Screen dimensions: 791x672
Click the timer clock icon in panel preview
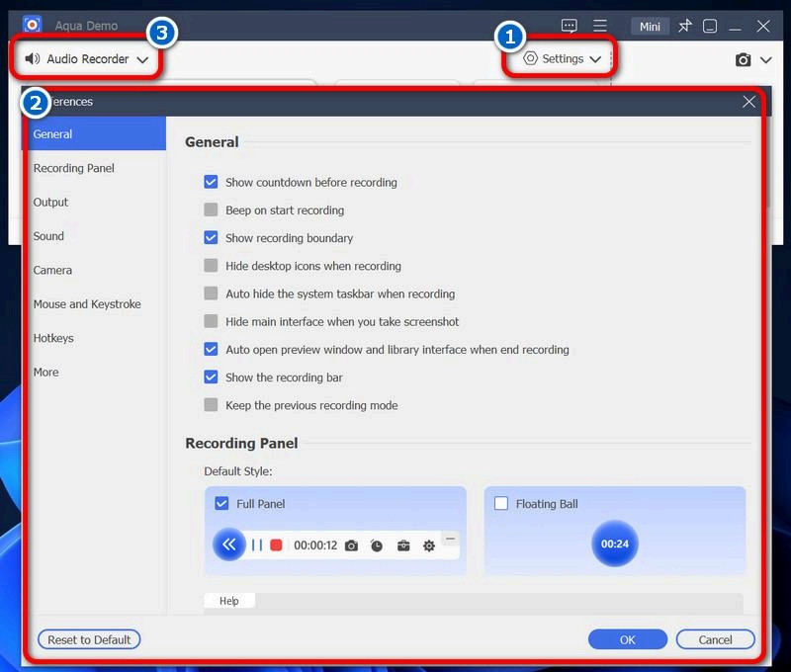377,546
